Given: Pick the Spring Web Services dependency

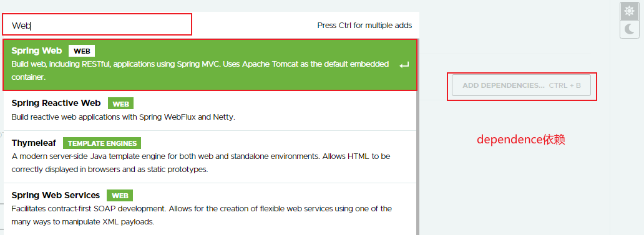Looking at the screenshot, I should tap(210, 209).
